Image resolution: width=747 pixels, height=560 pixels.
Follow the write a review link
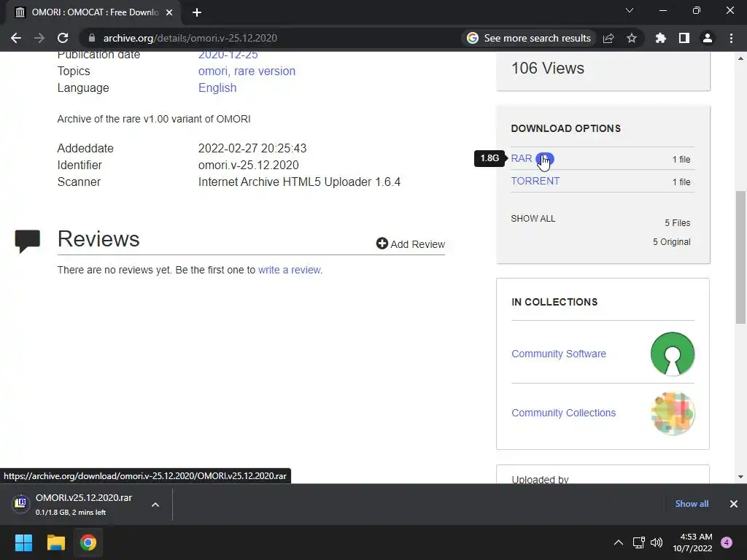tap(289, 270)
